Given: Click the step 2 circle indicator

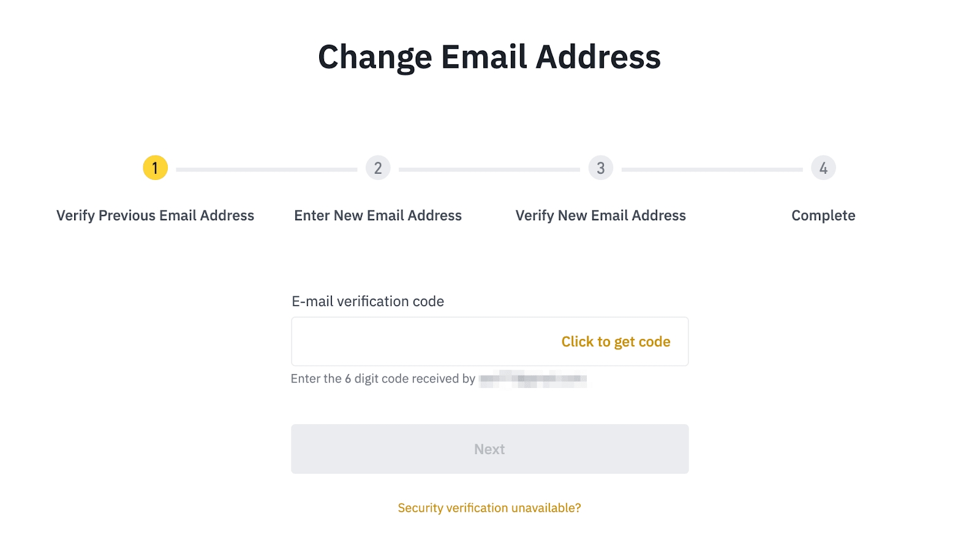Looking at the screenshot, I should pos(378,168).
